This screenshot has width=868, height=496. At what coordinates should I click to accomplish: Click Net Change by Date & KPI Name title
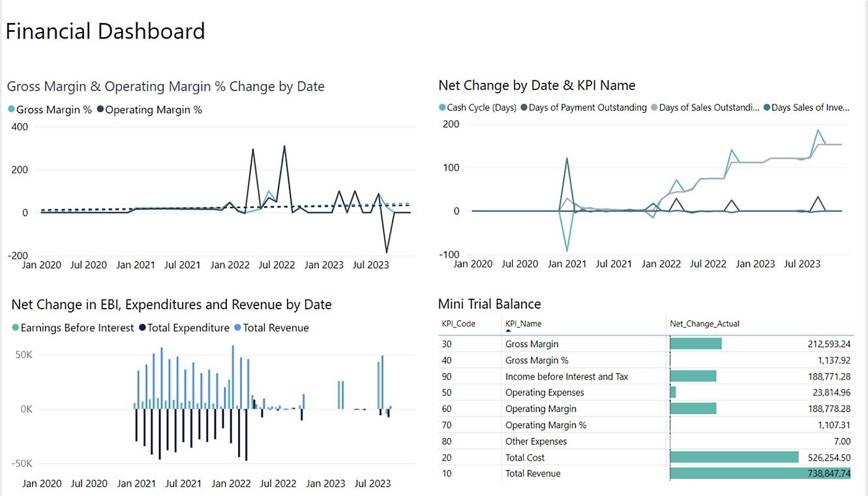pyautogui.click(x=537, y=85)
